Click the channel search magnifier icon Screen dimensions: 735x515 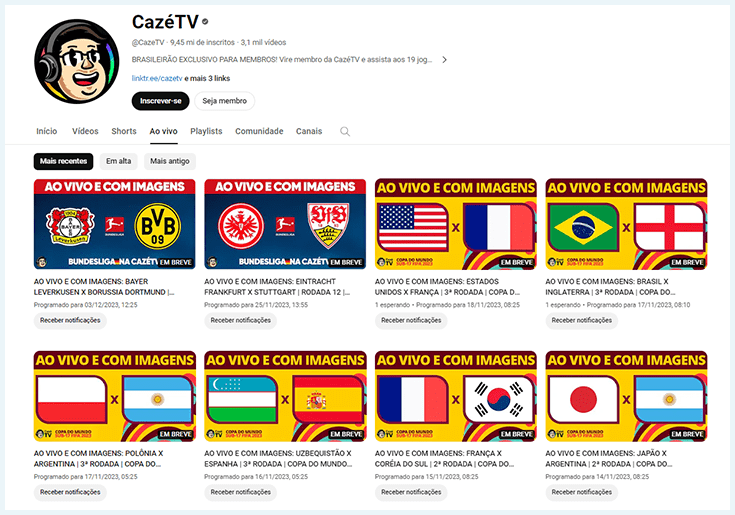pyautogui.click(x=345, y=132)
